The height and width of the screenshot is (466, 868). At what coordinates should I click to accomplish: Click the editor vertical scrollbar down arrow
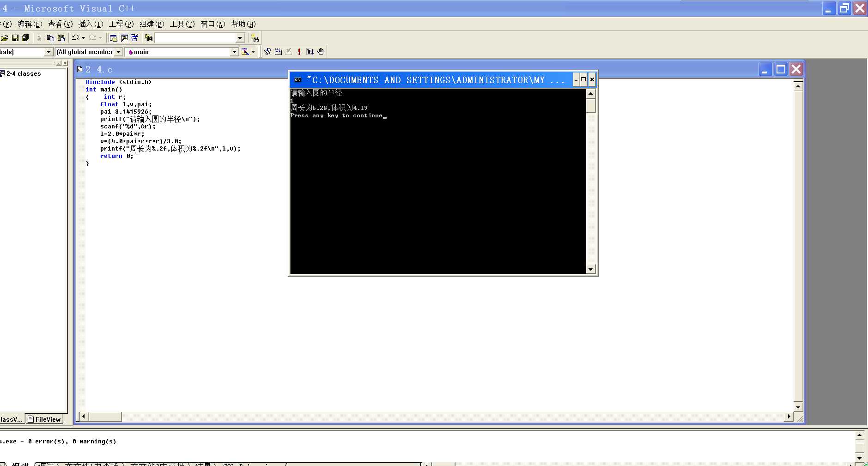click(x=798, y=407)
